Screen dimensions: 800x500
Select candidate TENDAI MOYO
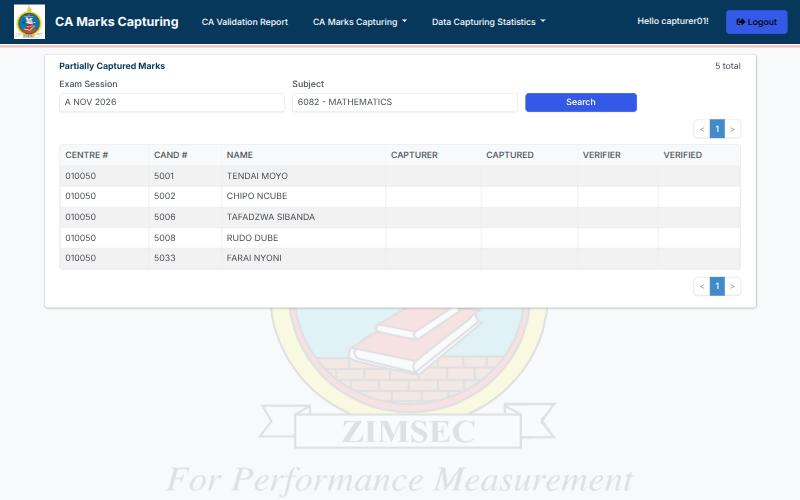pos(257,176)
